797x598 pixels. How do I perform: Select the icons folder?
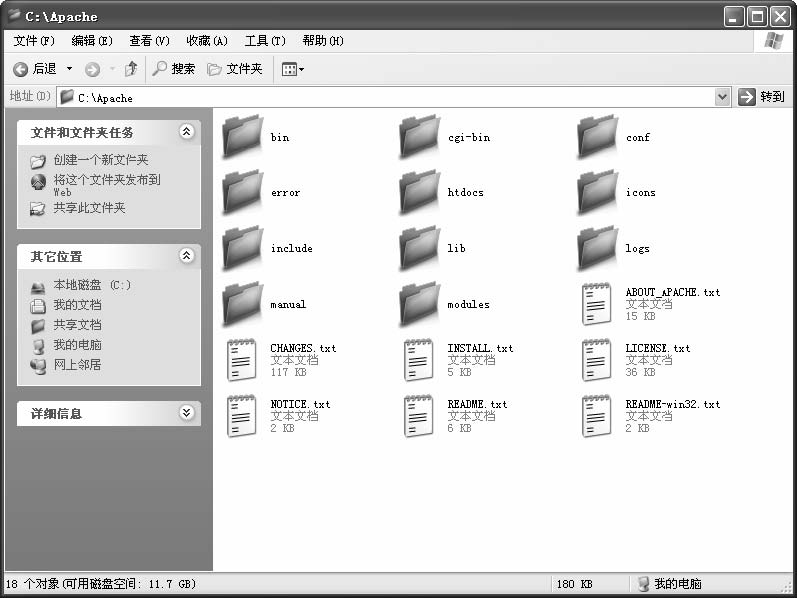click(598, 192)
